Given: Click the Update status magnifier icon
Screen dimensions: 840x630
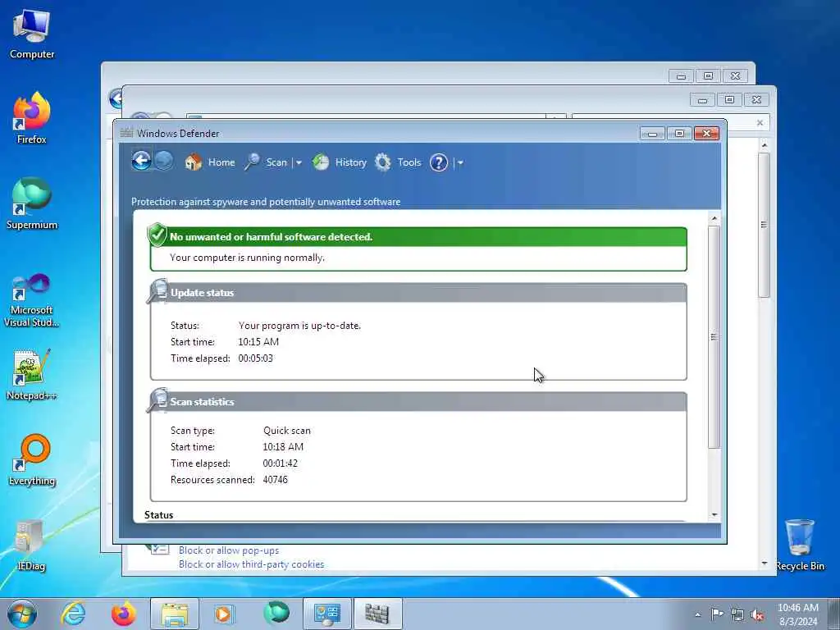Looking at the screenshot, I should [157, 292].
